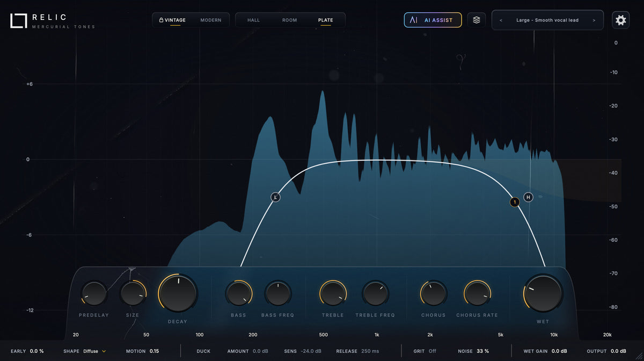Click the Size knob
The width and height of the screenshot is (644, 361).
[x=132, y=293]
